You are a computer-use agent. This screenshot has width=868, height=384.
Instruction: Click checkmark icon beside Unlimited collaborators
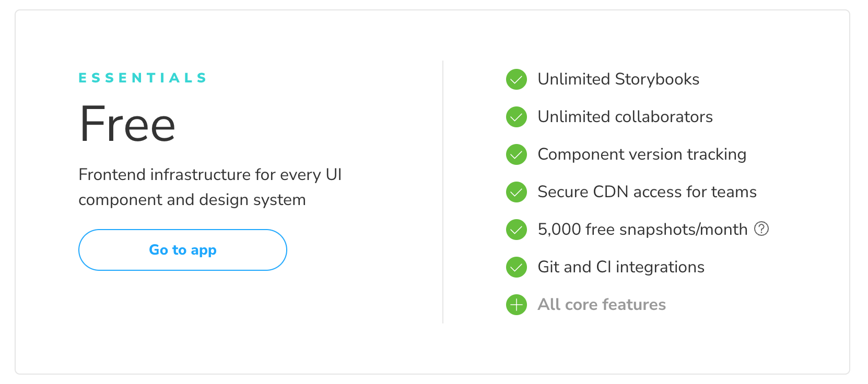point(517,117)
